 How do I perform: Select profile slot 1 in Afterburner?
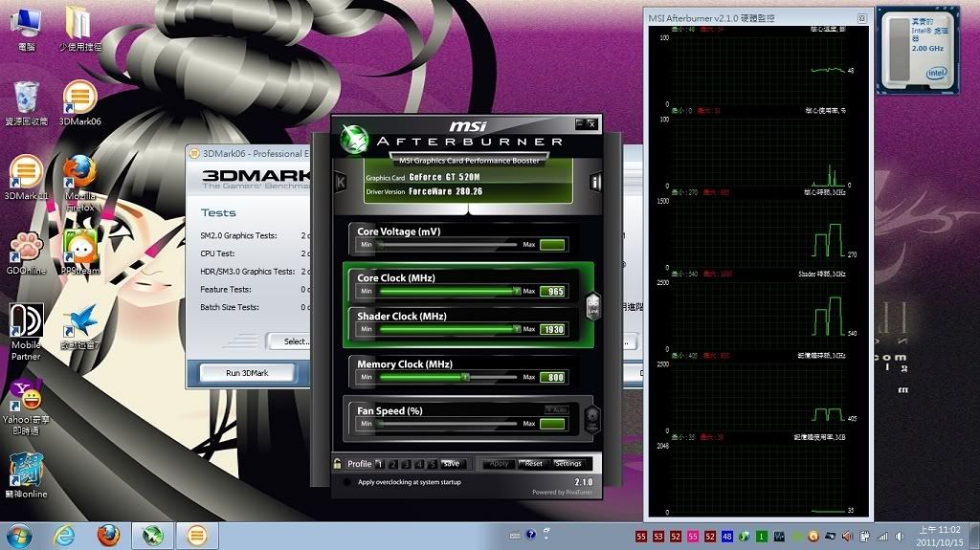pos(380,464)
